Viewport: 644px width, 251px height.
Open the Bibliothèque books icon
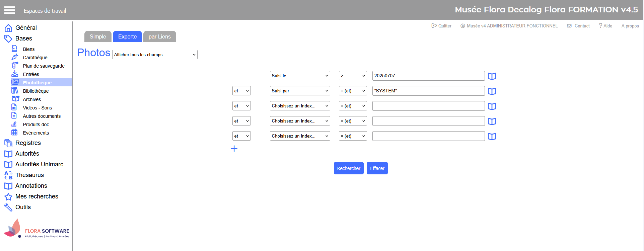coord(15,91)
